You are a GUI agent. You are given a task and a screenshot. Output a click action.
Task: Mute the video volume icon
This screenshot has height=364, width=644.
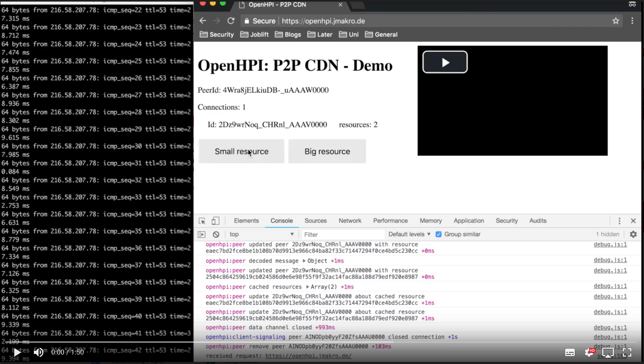[x=39, y=352]
